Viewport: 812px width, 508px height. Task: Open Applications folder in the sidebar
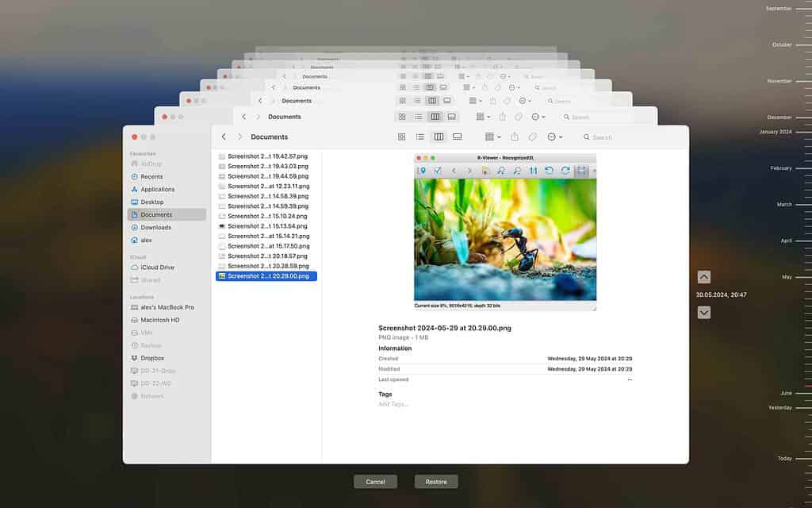[157, 189]
